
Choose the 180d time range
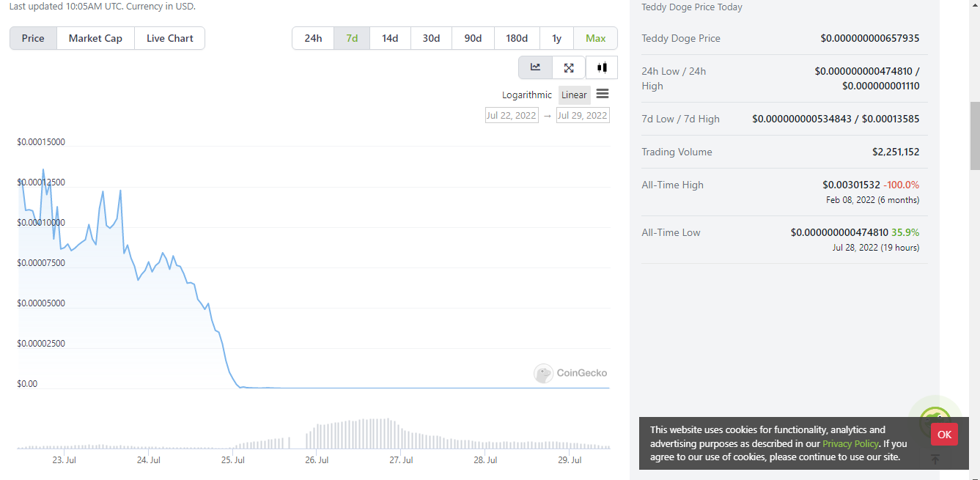point(517,38)
